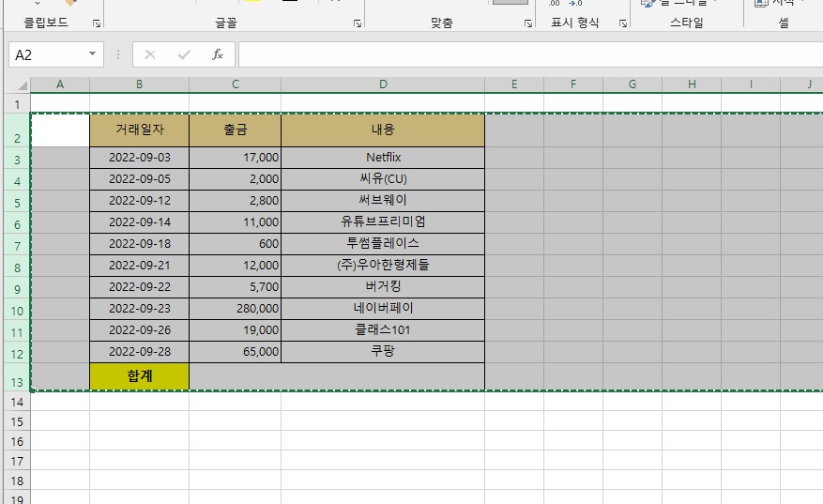Viewport: 823px width, 504px height.
Task: Click the Select All corner triangle
Action: tap(22, 84)
